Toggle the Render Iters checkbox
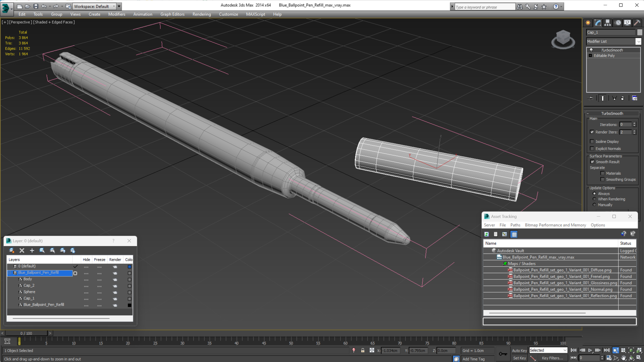This screenshot has height=362, width=644. point(592,132)
